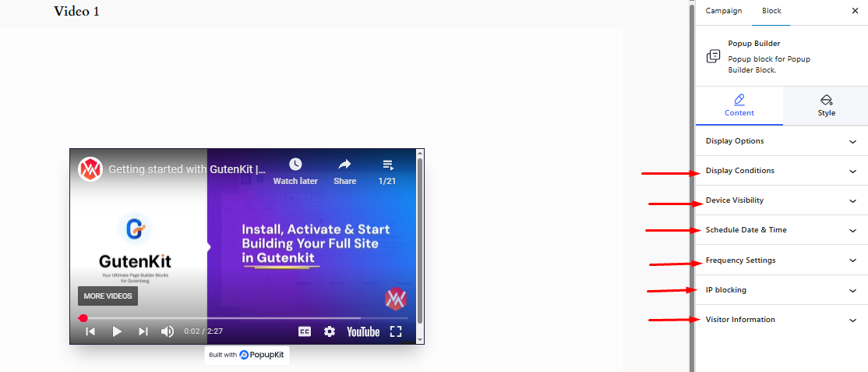The width and height of the screenshot is (868, 372).
Task: Skip to previous video
Action: [90, 331]
